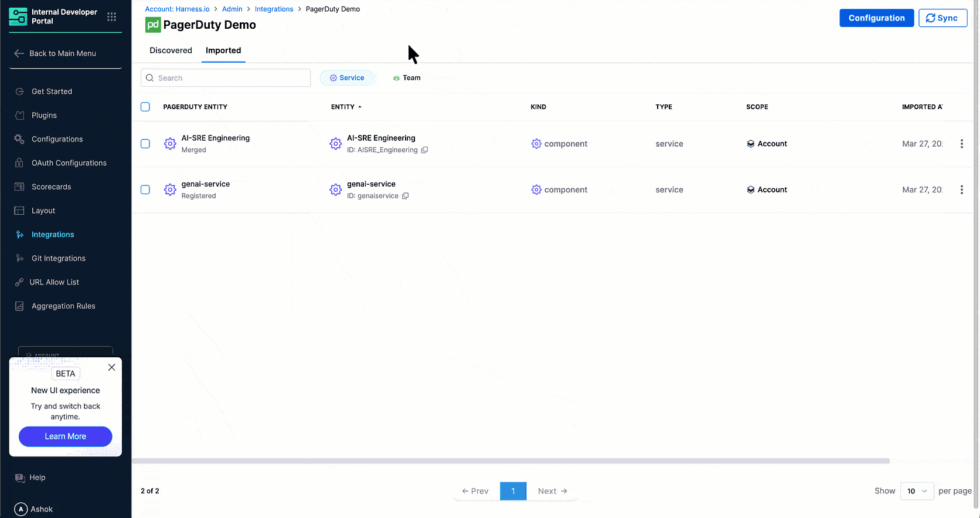Open kebab menu for AI-SRE Engineering row
The image size is (980, 518).
(961, 144)
